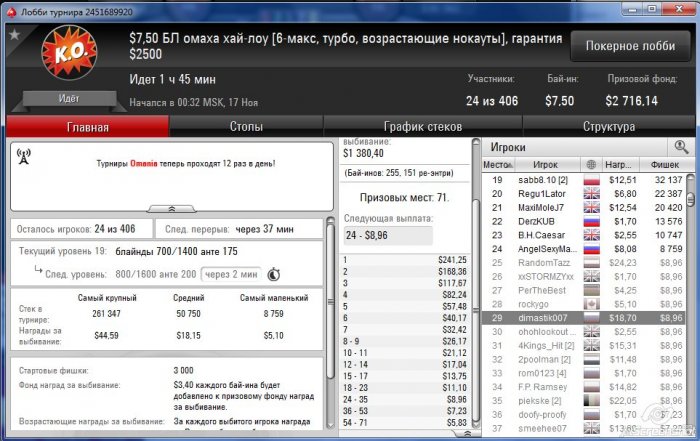Viewport: 700px width, 441px height.
Task: Sort players by Фишек column header
Action: (665, 165)
